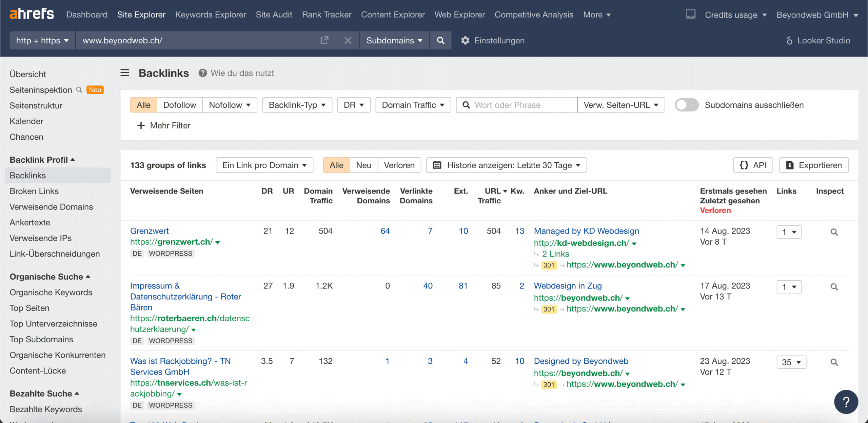
Task: Open Rank Tracker in navigation
Action: 327,15
